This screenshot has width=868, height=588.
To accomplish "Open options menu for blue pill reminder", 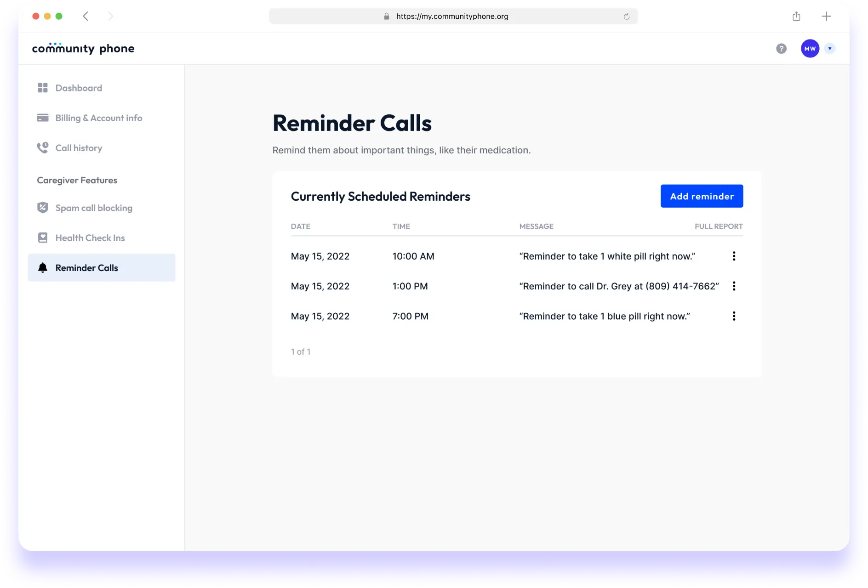I will (734, 316).
